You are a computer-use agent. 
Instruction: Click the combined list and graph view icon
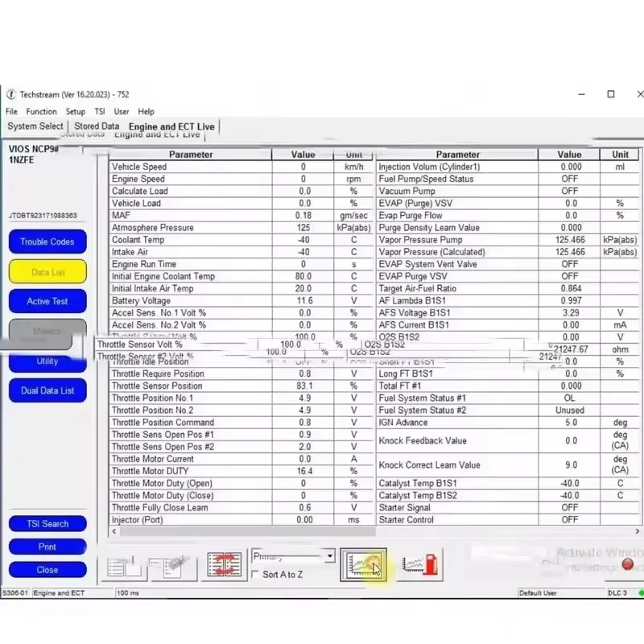click(x=171, y=564)
